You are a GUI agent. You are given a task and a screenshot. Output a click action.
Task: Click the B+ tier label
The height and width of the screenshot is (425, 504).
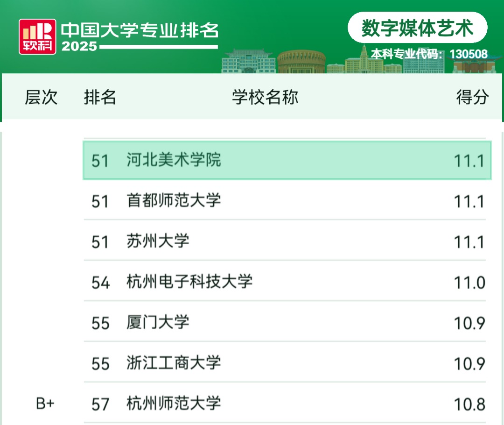(45, 404)
